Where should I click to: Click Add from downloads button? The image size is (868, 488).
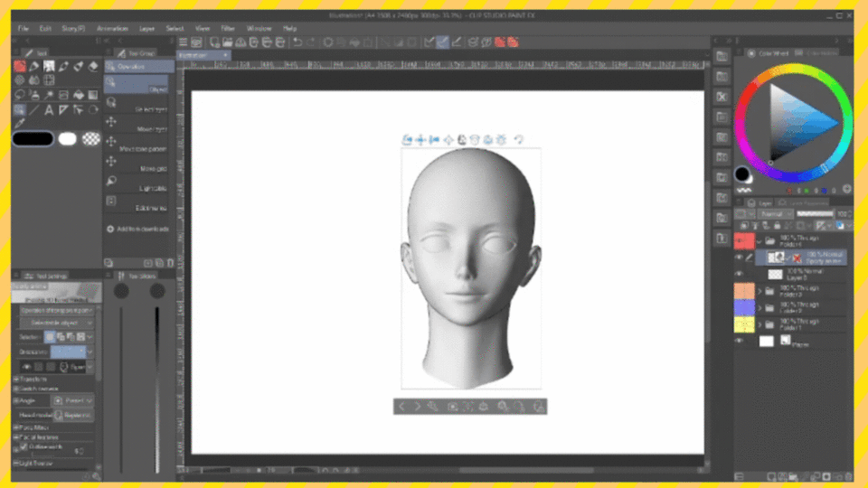click(x=137, y=229)
